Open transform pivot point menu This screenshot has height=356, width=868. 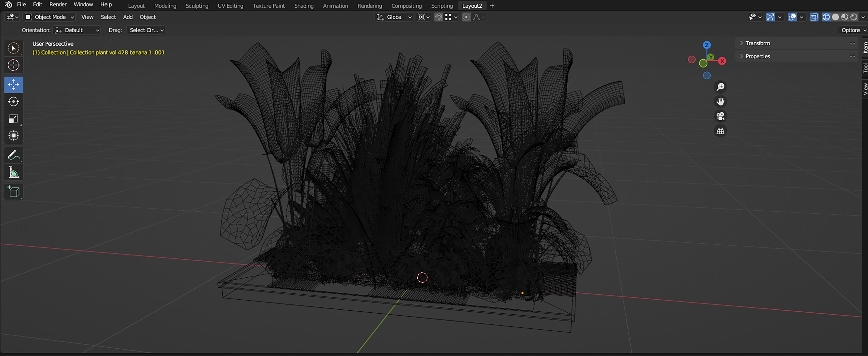point(424,17)
